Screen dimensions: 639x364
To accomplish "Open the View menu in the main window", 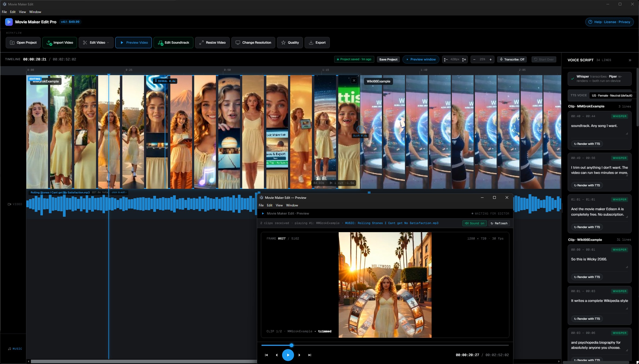I will pos(22,12).
